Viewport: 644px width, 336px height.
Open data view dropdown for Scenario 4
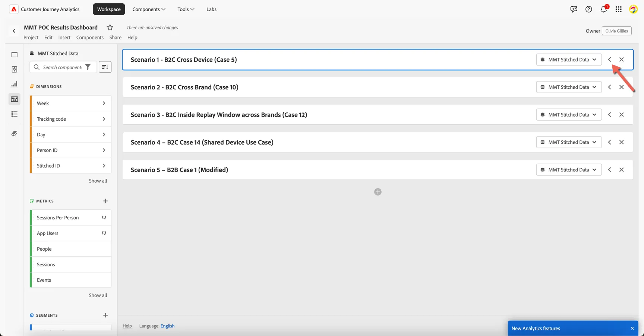point(569,142)
